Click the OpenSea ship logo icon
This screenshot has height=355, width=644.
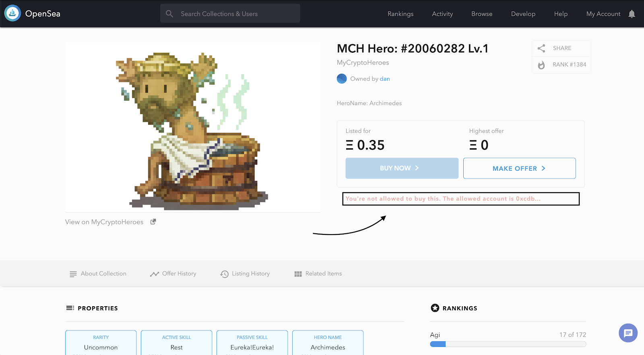(12, 13)
